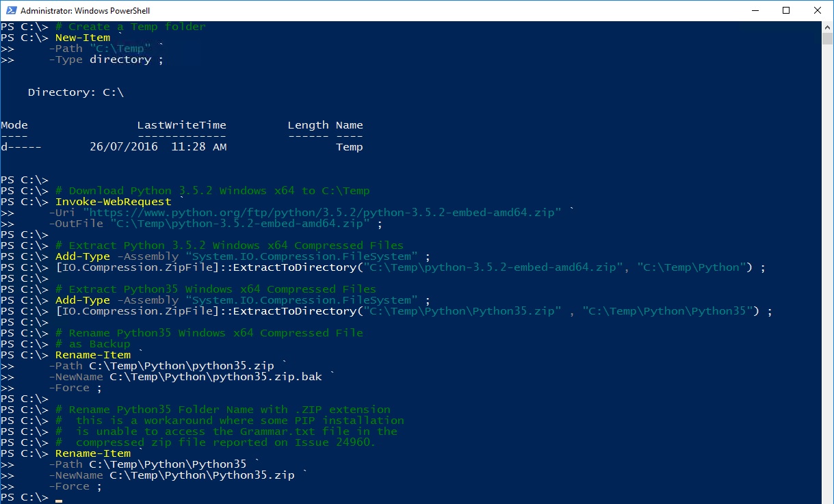Click the 'd-----' mode value
834x504 pixels.
[21, 147]
